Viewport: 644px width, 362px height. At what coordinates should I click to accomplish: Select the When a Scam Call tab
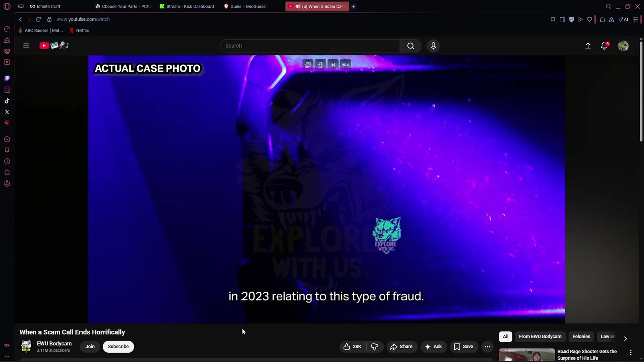pyautogui.click(x=317, y=6)
